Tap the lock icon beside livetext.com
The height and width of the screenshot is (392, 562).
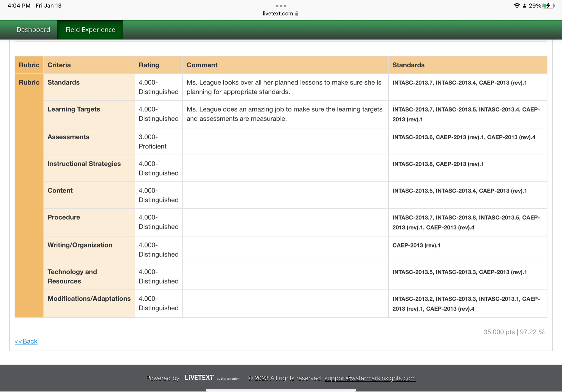(x=297, y=13)
